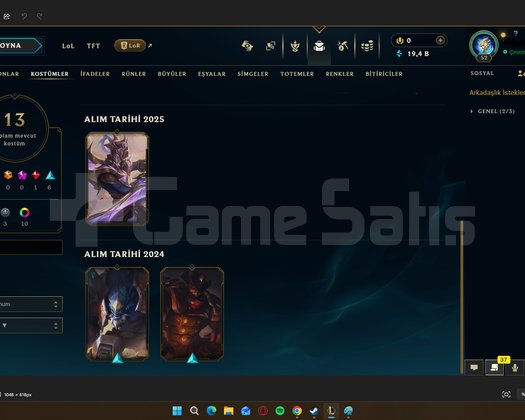
Task: Open the Clash bracket icon
Action: click(271, 46)
